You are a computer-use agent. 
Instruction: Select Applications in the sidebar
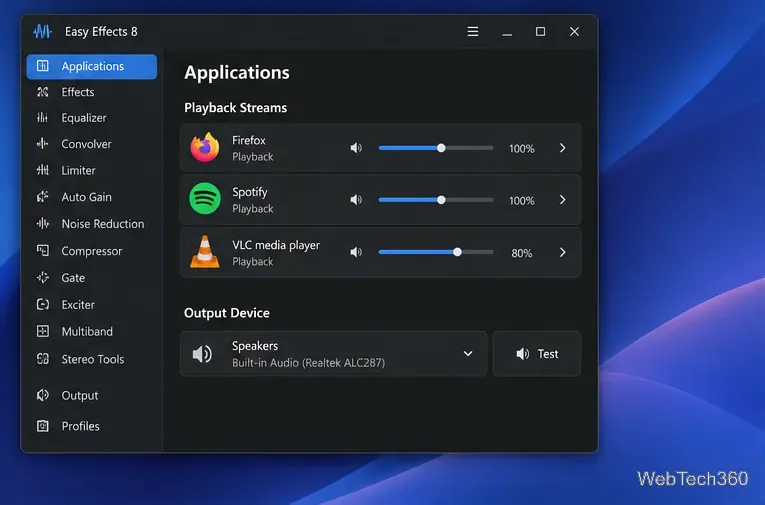click(92, 66)
